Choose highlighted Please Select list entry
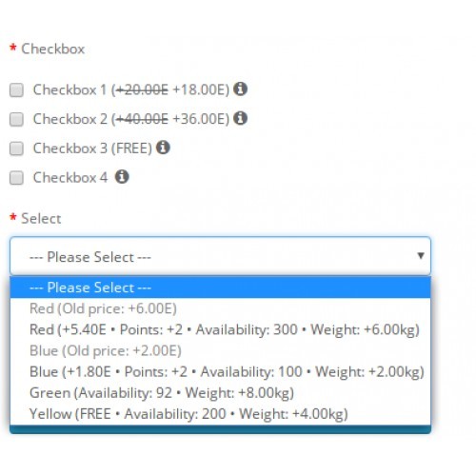This screenshot has height=476, width=476. coord(220,288)
